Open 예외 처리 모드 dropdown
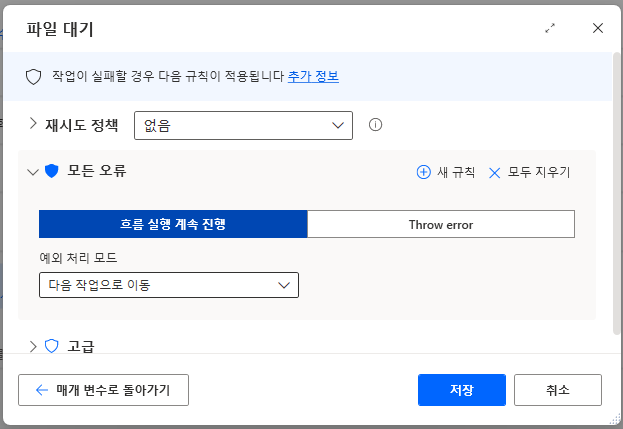This screenshot has width=623, height=429. (x=169, y=285)
